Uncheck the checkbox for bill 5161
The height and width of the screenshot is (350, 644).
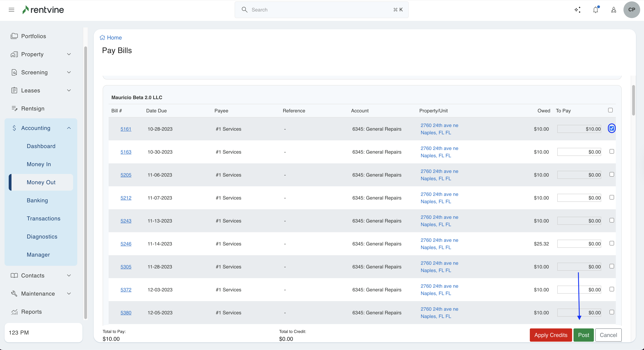(611, 128)
